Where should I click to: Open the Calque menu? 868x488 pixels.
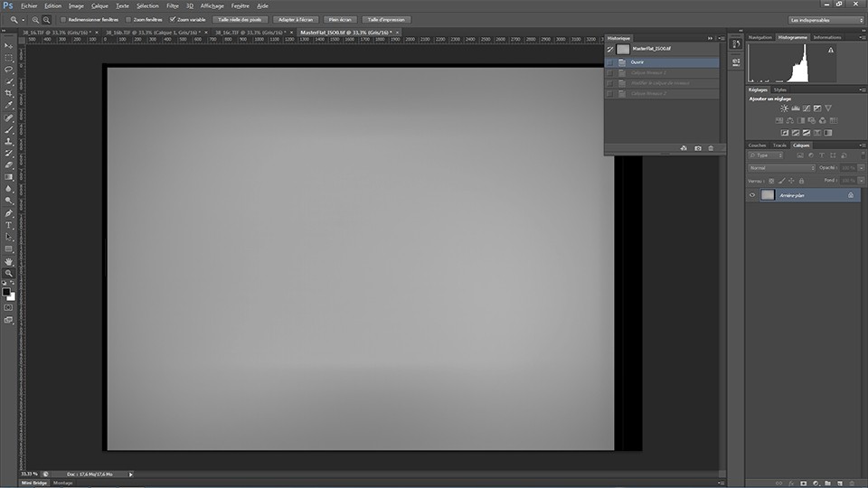click(x=99, y=6)
